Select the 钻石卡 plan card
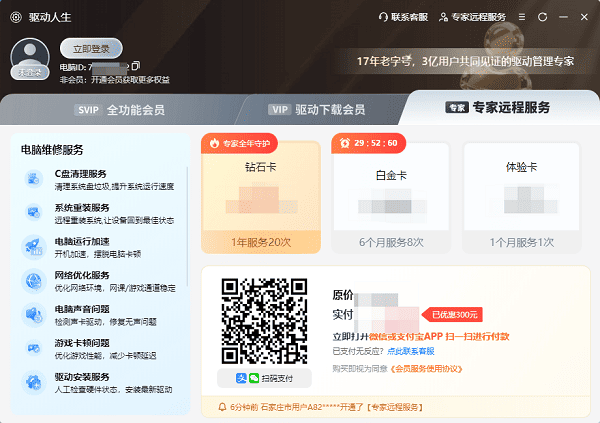This screenshot has height=423, width=600. click(x=261, y=197)
